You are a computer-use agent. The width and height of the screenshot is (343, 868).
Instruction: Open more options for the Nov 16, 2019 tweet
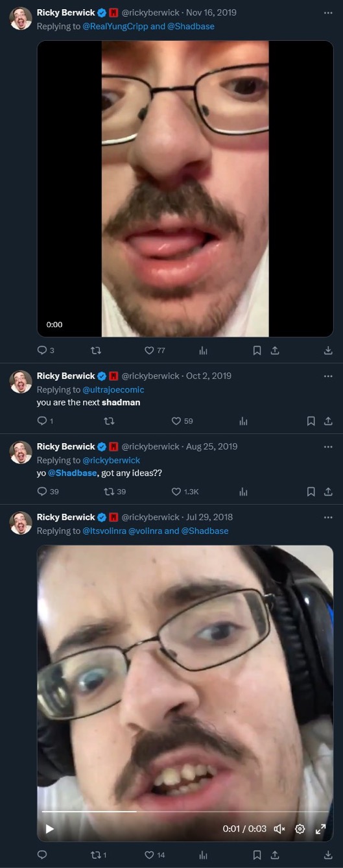[328, 12]
